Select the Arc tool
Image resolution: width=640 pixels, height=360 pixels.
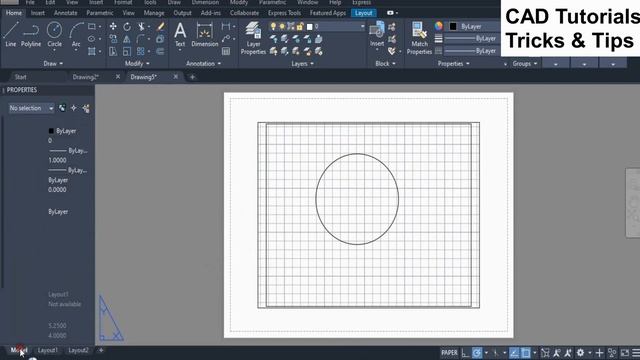click(x=76, y=34)
